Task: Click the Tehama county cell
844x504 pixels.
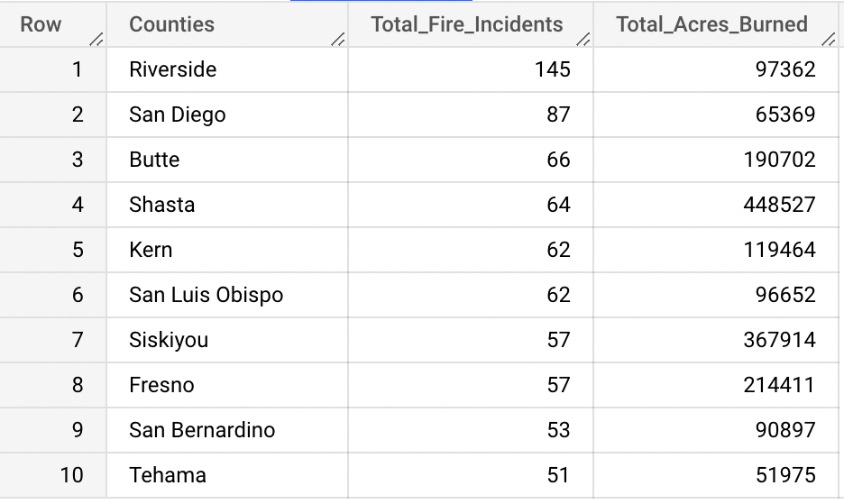Action: pyautogui.click(x=168, y=475)
